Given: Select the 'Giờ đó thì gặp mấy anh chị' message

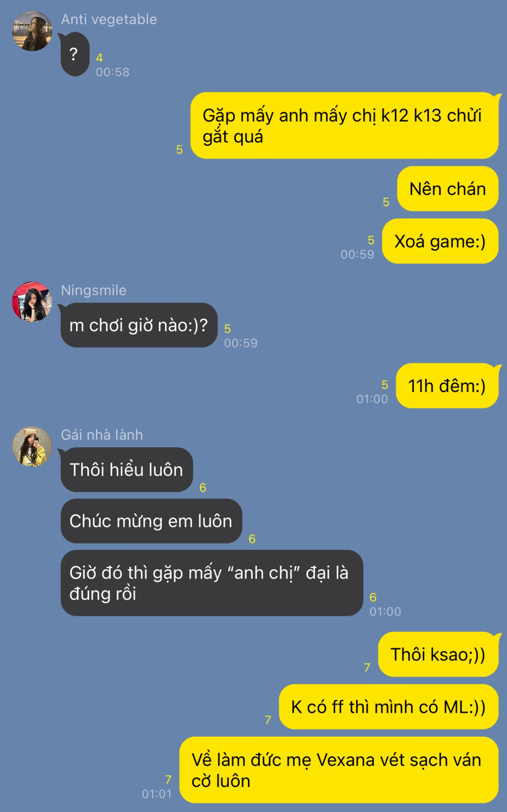Looking at the screenshot, I should 212,583.
